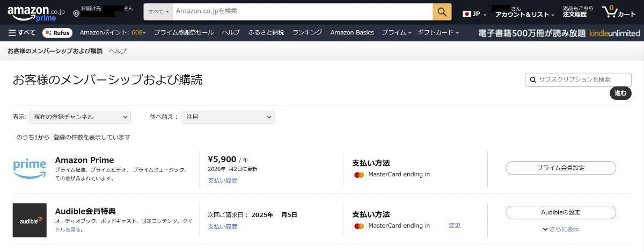Click the Audible会員特典 title text

coord(85,211)
